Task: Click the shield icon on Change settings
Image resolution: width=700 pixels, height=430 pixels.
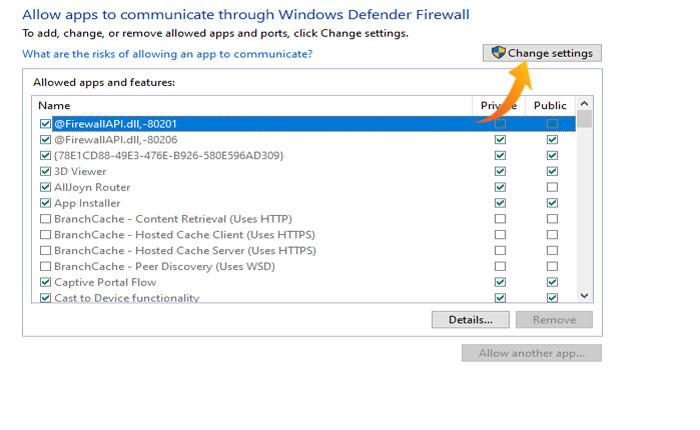Action: coord(498,53)
